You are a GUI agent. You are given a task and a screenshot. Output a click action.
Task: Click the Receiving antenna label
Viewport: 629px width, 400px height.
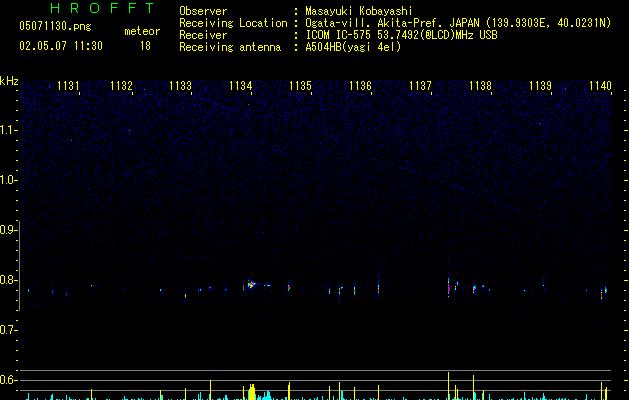230,47
